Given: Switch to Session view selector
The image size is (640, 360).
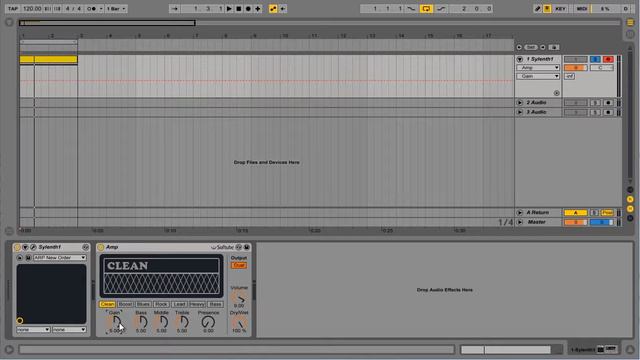Looking at the screenshot, I should point(630,34).
